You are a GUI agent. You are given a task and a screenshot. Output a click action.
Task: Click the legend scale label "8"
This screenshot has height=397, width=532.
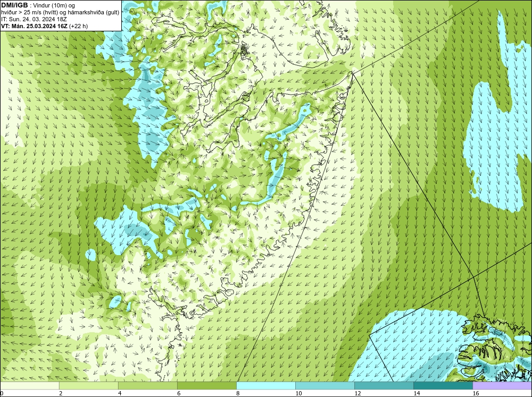(x=238, y=393)
